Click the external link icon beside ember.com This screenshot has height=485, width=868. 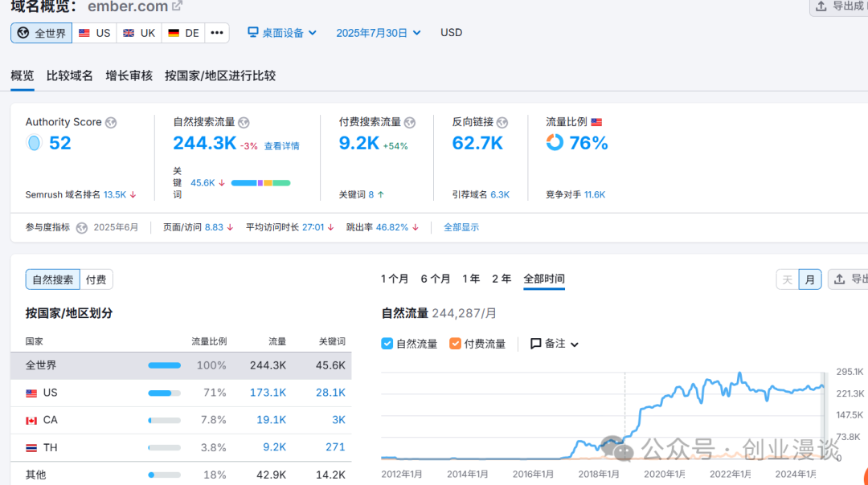point(178,6)
